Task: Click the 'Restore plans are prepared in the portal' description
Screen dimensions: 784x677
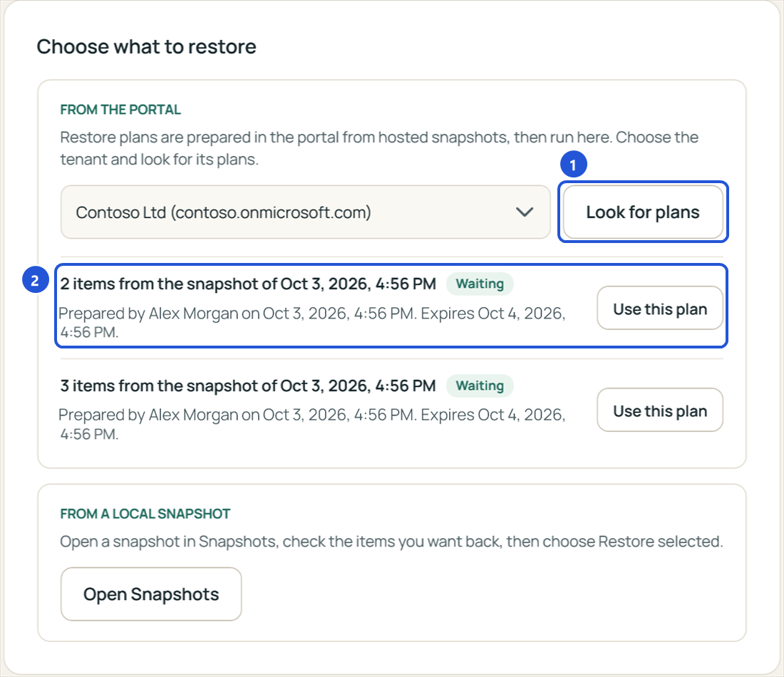Action: pos(379,148)
